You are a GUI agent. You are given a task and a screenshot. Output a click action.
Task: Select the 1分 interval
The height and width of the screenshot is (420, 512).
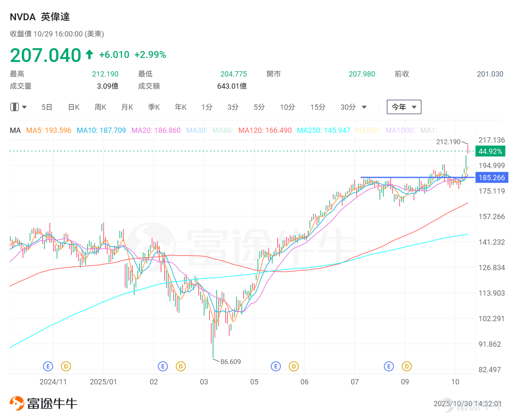pyautogui.click(x=207, y=107)
